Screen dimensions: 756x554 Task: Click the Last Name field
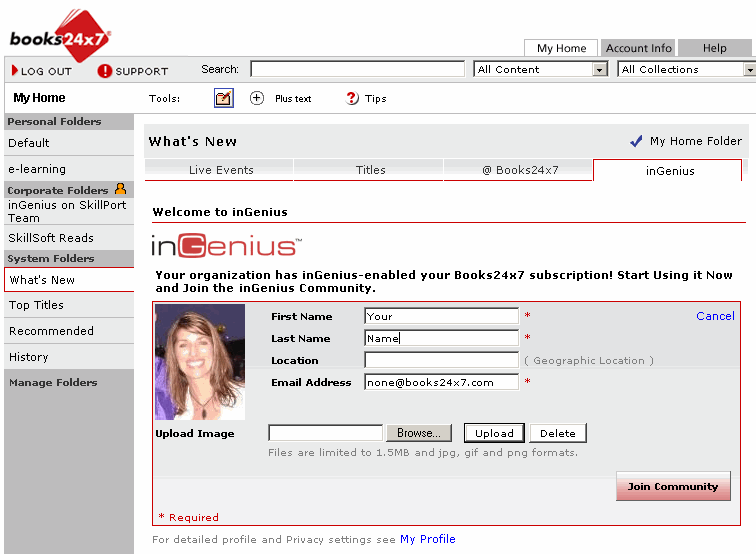pos(442,338)
